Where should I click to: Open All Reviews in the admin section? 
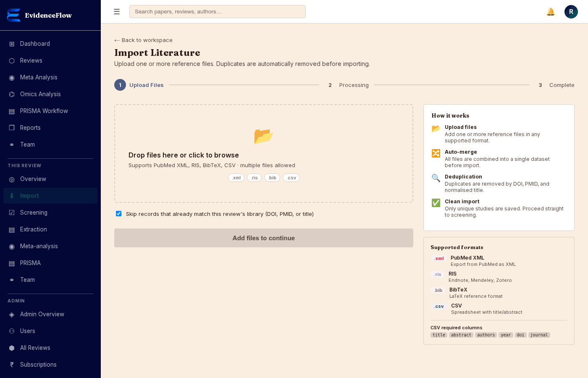(50, 348)
